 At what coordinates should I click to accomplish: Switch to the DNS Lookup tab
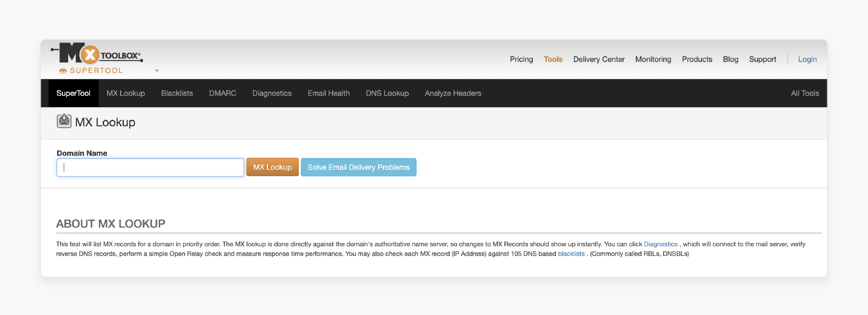tap(387, 93)
